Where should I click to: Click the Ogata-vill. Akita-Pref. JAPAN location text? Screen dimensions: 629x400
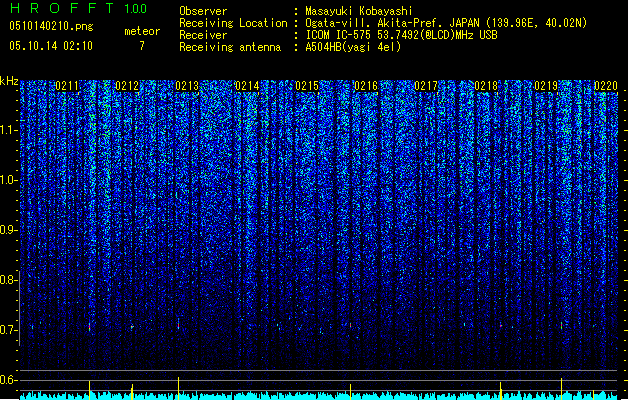click(x=446, y=23)
